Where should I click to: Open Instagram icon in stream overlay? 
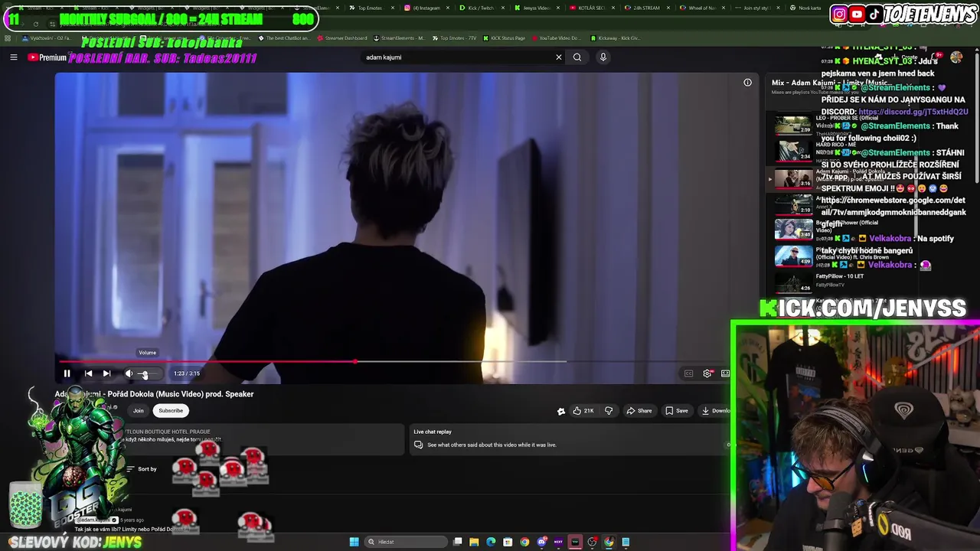pyautogui.click(x=840, y=14)
